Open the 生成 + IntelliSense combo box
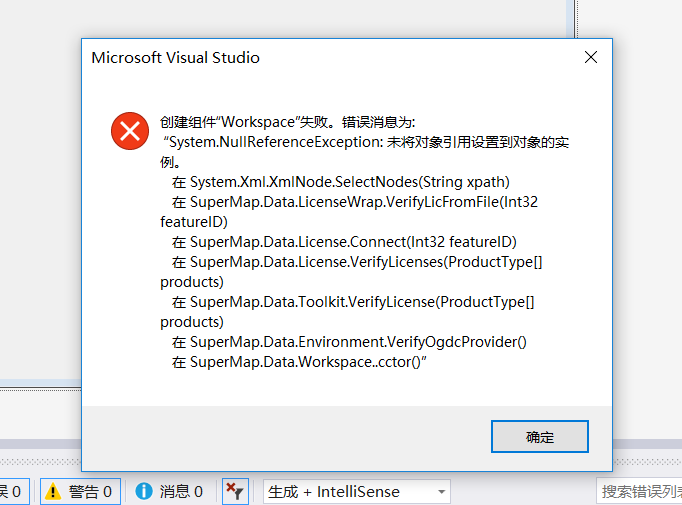682x505 pixels. (x=357, y=492)
